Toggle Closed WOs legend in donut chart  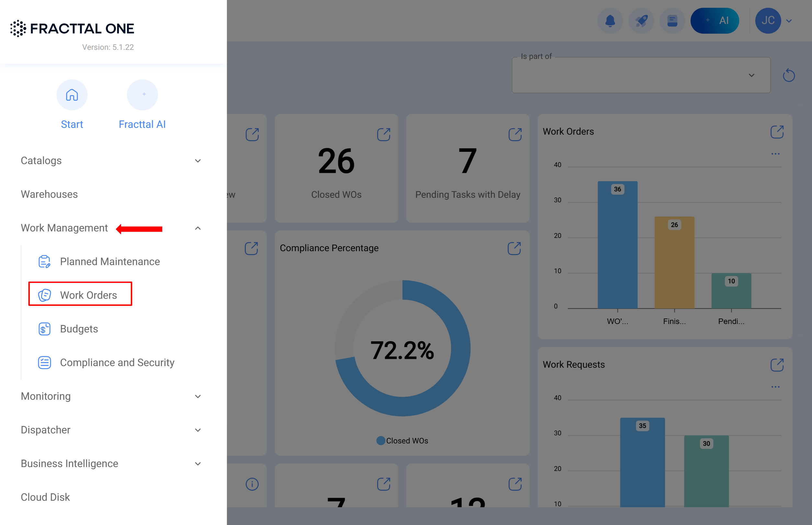click(402, 441)
